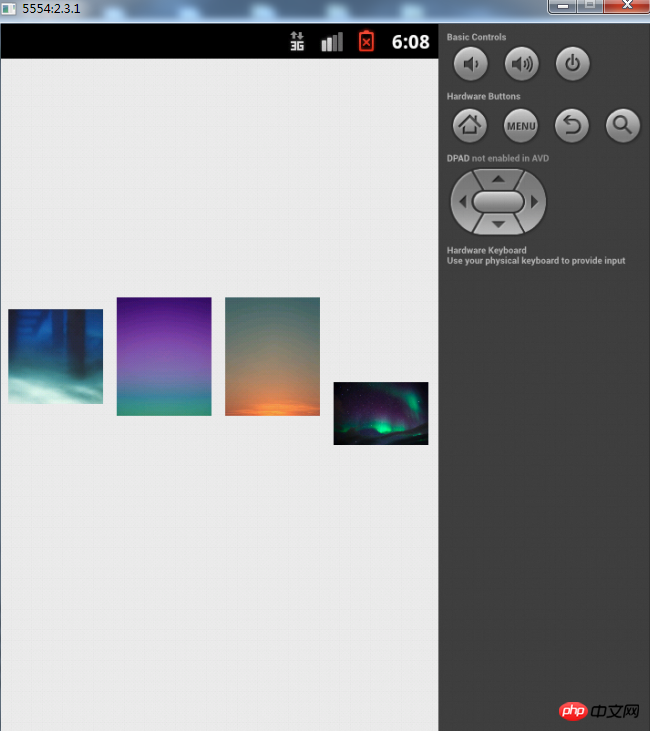Close the emulator window
The height and width of the screenshot is (731, 650).
[627, 6]
